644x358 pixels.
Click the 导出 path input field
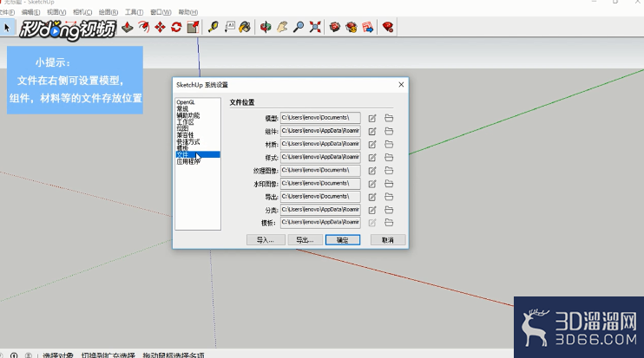(320, 197)
